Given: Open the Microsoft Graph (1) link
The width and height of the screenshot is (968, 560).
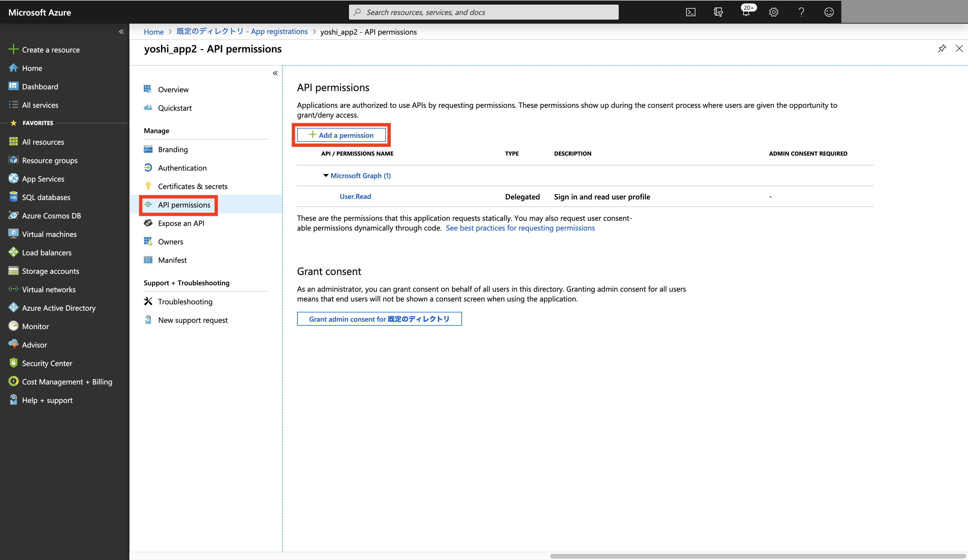Looking at the screenshot, I should tap(360, 176).
